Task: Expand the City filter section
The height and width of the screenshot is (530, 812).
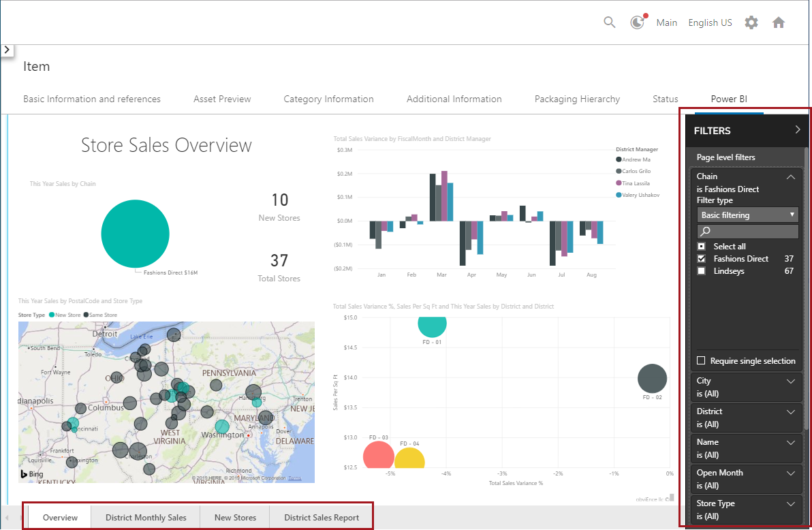Action: (790, 381)
